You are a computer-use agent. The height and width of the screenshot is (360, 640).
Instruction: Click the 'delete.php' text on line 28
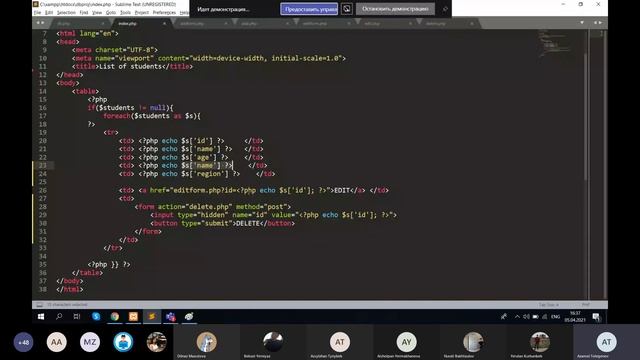point(209,207)
